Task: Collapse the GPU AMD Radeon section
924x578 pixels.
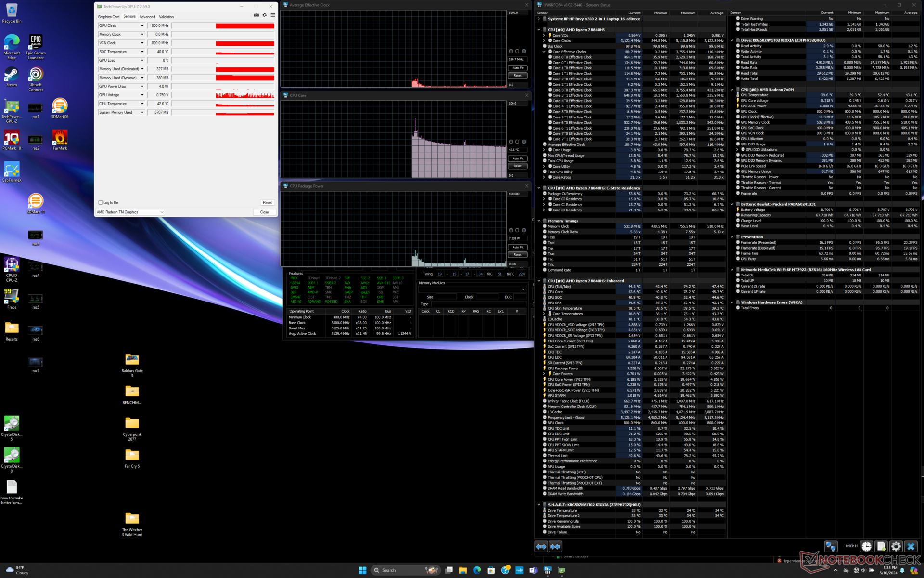Action: point(732,90)
